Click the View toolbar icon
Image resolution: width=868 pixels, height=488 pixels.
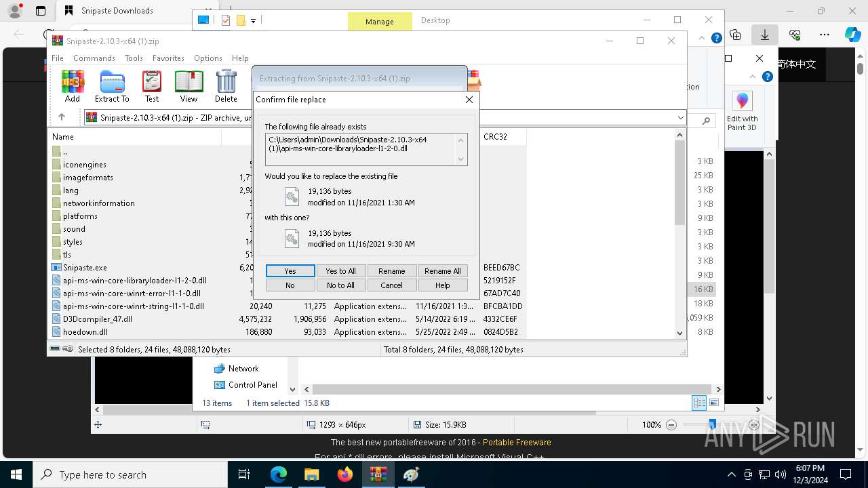(x=189, y=86)
